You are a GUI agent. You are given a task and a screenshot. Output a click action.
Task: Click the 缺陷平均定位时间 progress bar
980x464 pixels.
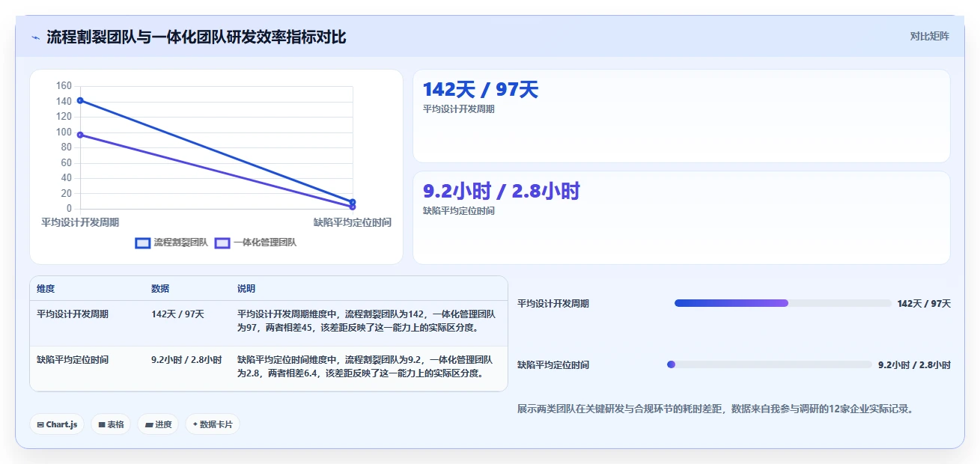point(770,364)
